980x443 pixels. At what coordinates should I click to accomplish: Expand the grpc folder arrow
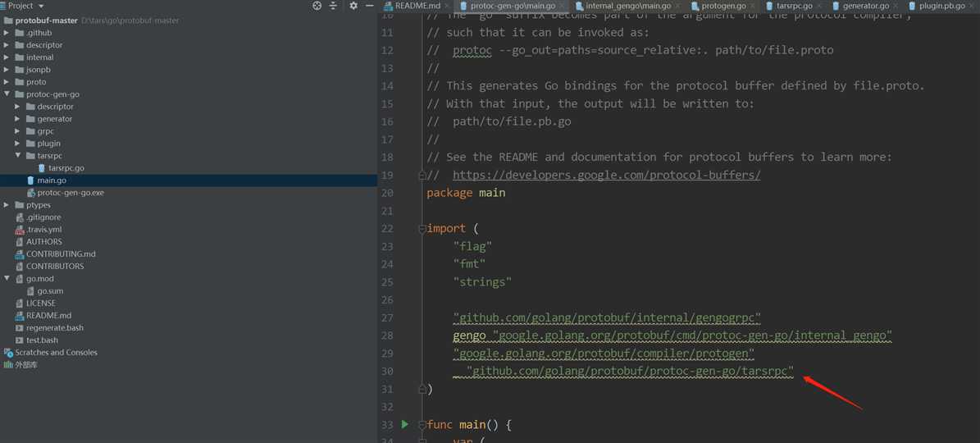pos(18,131)
